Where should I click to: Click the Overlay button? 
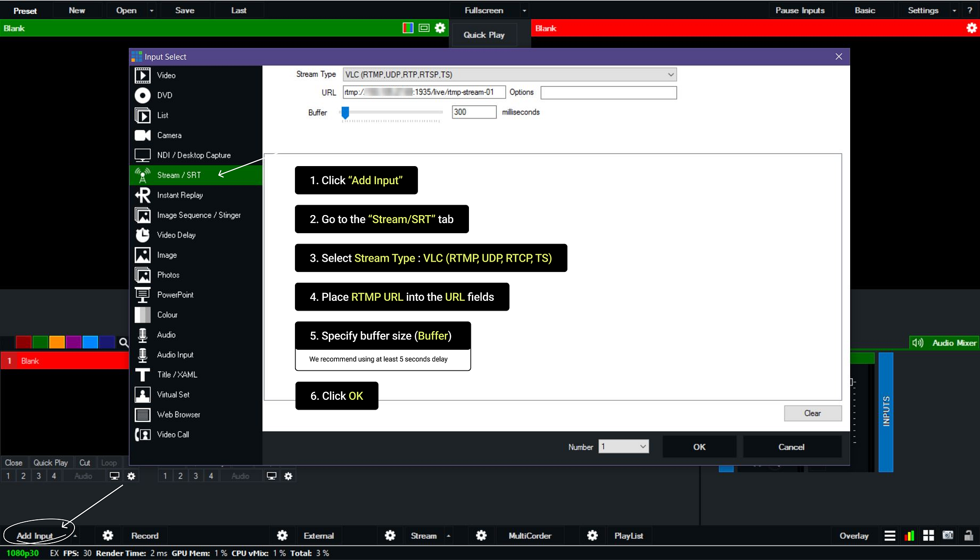click(x=854, y=536)
